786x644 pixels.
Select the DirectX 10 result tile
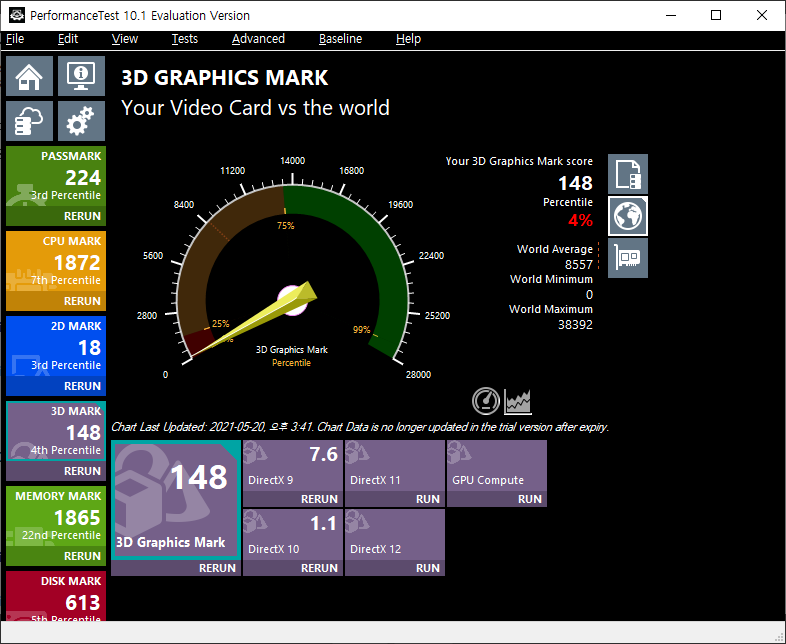coord(293,535)
